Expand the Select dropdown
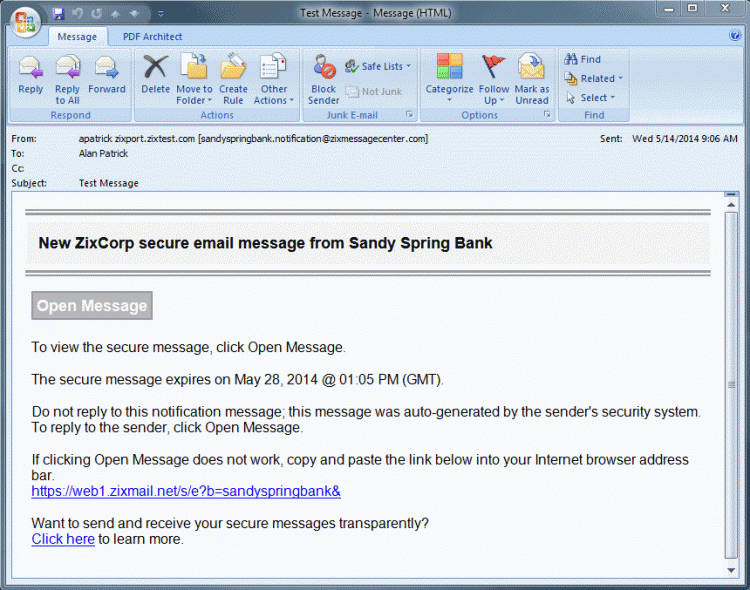Viewport: 750px width, 590px height. [590, 98]
